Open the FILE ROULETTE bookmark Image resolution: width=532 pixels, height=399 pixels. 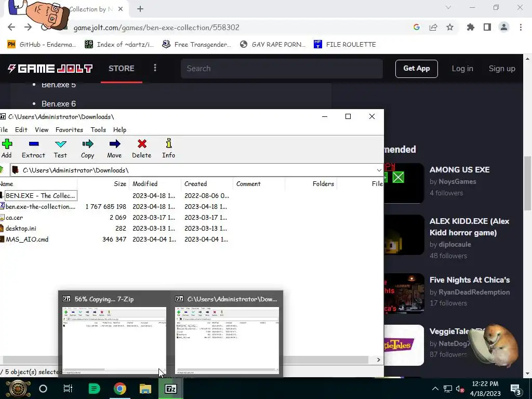(x=345, y=45)
